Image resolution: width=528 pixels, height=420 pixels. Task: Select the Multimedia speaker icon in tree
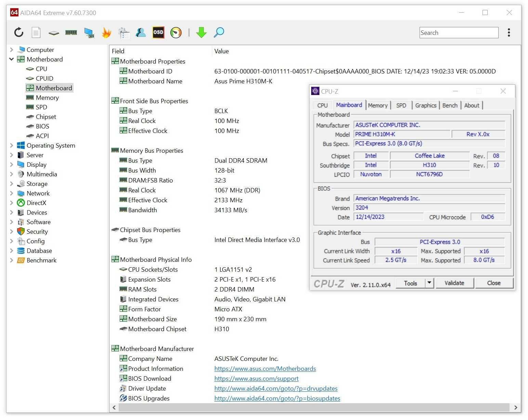click(21, 174)
